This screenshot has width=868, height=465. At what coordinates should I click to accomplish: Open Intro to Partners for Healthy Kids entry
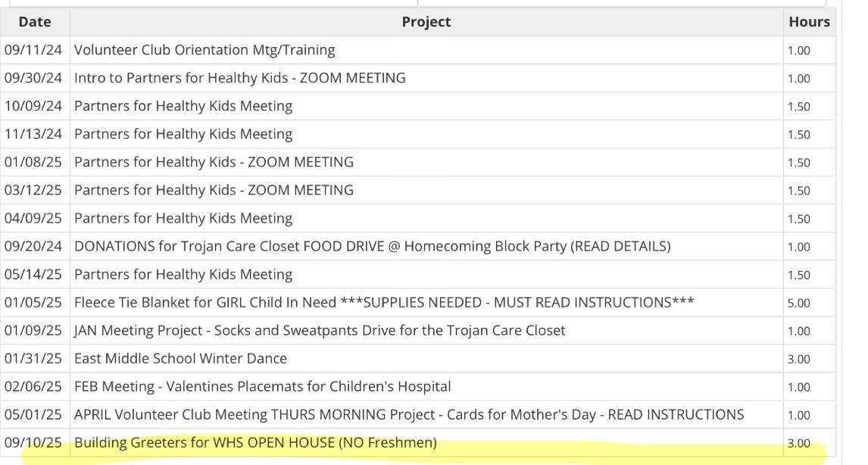point(239,78)
